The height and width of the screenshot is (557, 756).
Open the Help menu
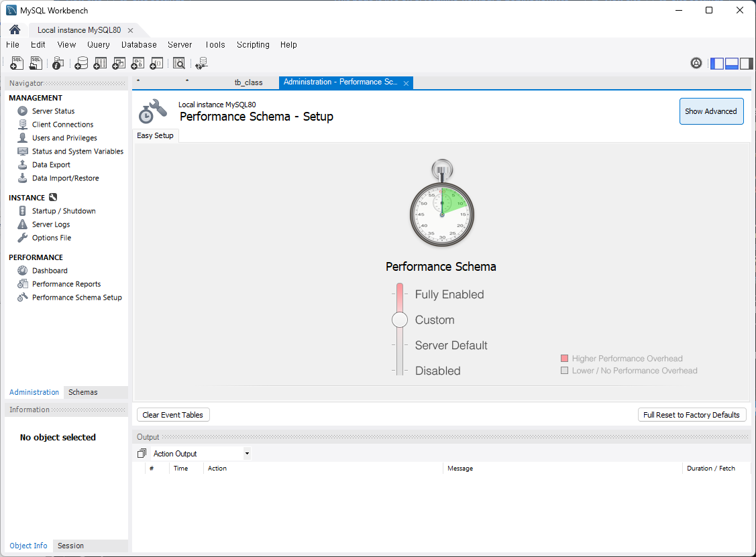point(288,45)
